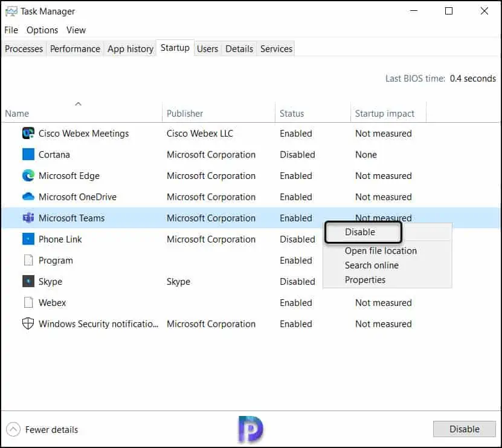Click Microsoft Edge's Enabled status cell

point(296,175)
